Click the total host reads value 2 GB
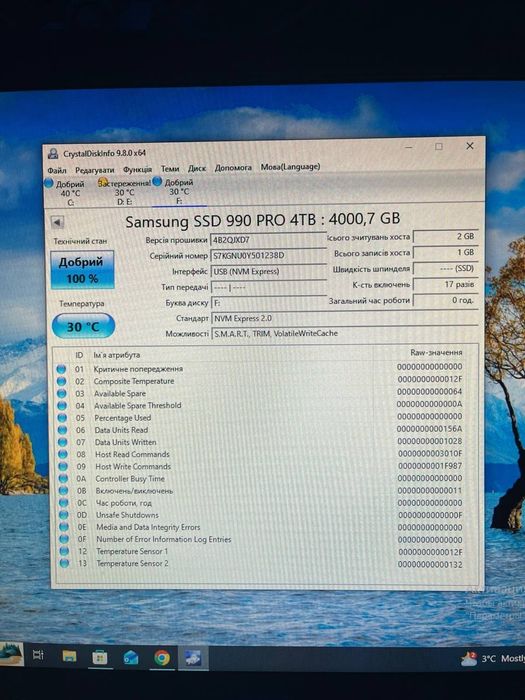This screenshot has height=700, width=525. [445, 237]
